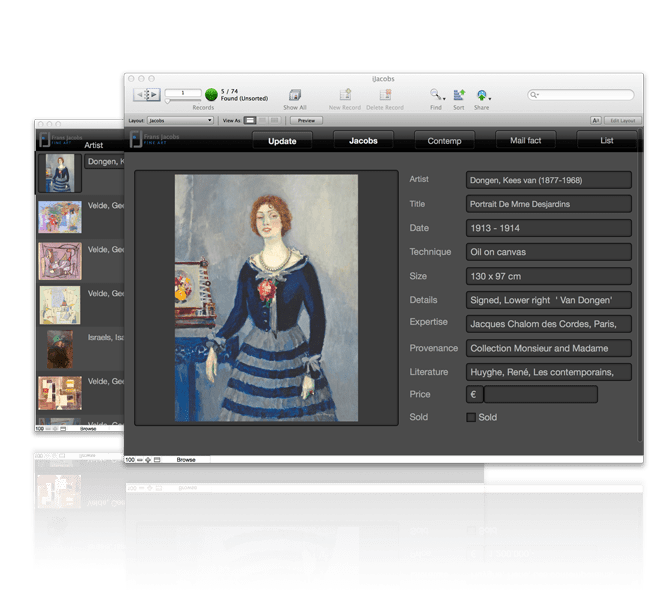Click Dongen artist field in back window
Viewport: 660px width, 600px height.
coord(104,162)
